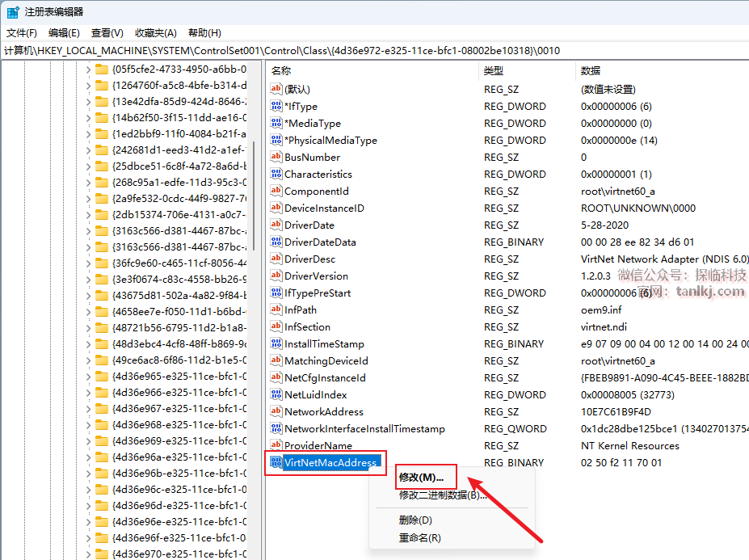The width and height of the screenshot is (749, 560).
Task: Select the {4d36e96e-e325-11ce-bfc1 tree key
Action: click(x=179, y=522)
